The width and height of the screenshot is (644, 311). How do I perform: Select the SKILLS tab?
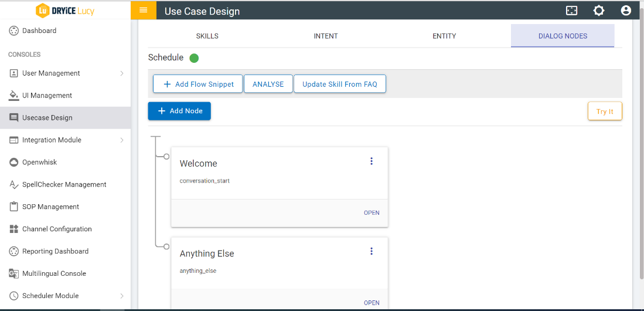(207, 36)
